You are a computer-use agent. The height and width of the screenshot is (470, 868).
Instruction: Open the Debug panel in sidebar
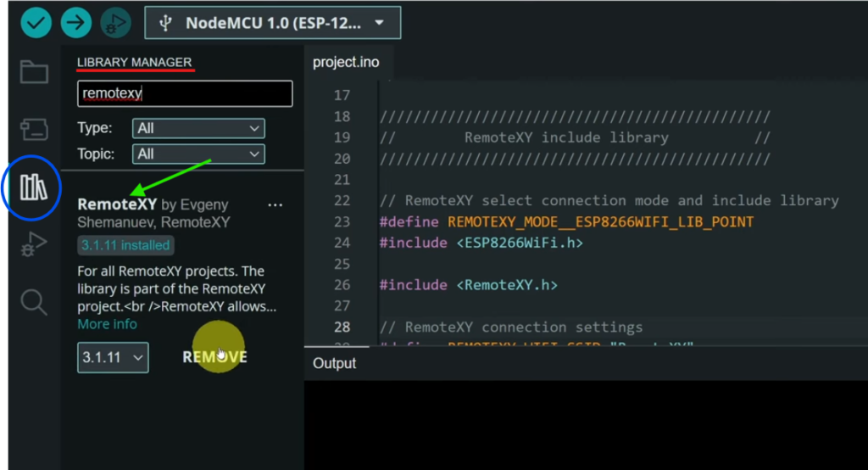[34, 244]
